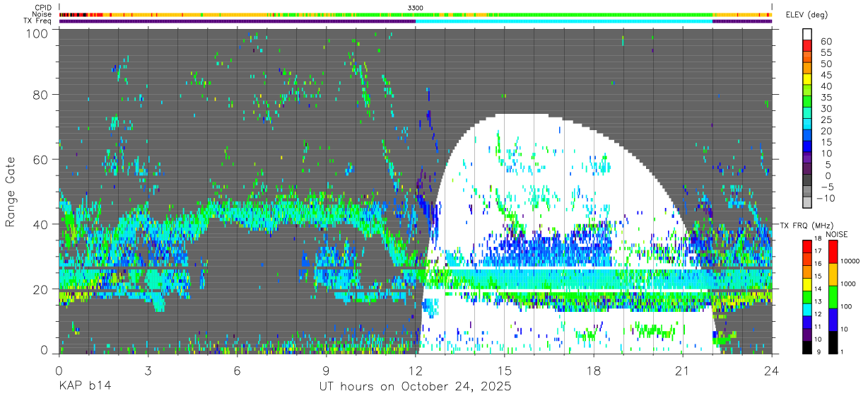Click the 'NOISE' legend title
The width and height of the screenshot is (868, 401).
coord(836,234)
